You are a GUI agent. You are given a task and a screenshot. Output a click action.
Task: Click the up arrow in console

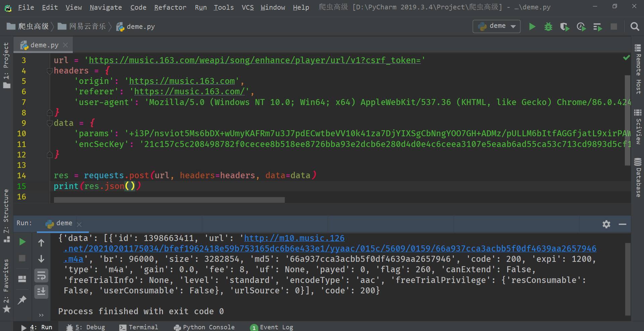41,242
